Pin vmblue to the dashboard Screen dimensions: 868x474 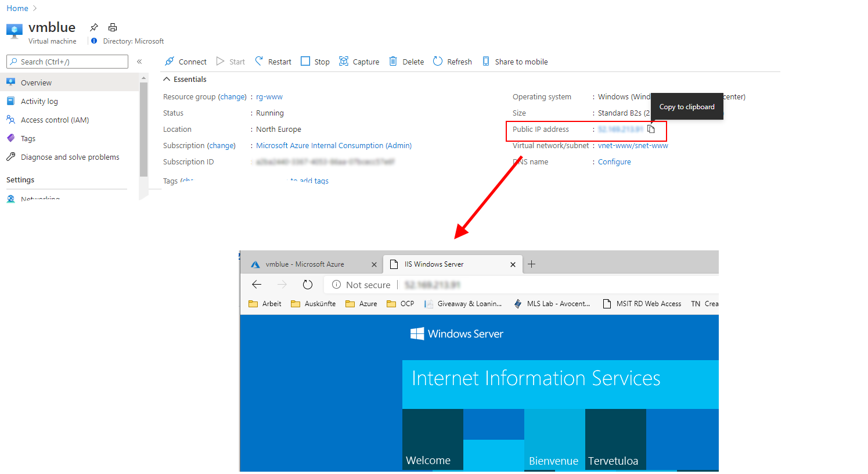point(93,27)
